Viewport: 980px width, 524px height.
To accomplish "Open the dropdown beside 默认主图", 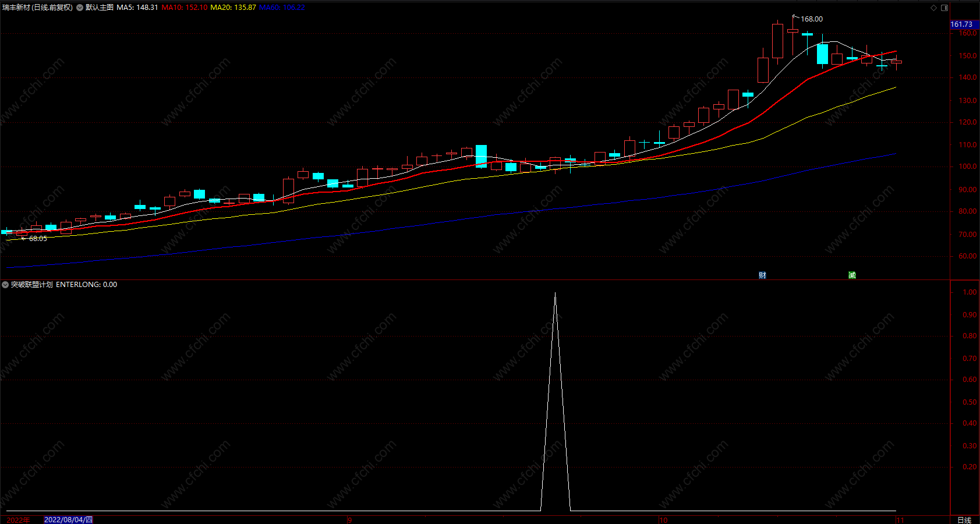I will click(80, 8).
